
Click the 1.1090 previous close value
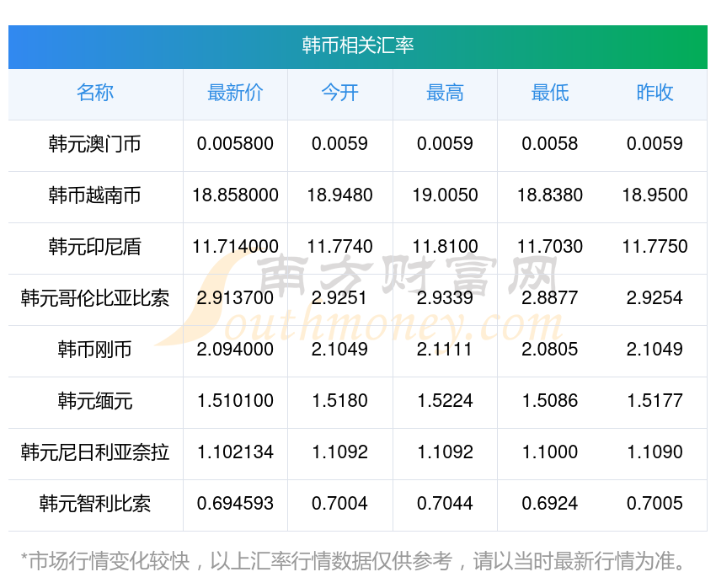(x=655, y=452)
